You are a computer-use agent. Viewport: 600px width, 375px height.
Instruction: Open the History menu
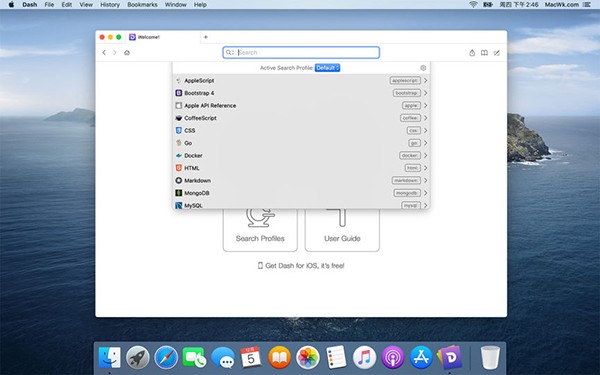pyautogui.click(x=110, y=5)
